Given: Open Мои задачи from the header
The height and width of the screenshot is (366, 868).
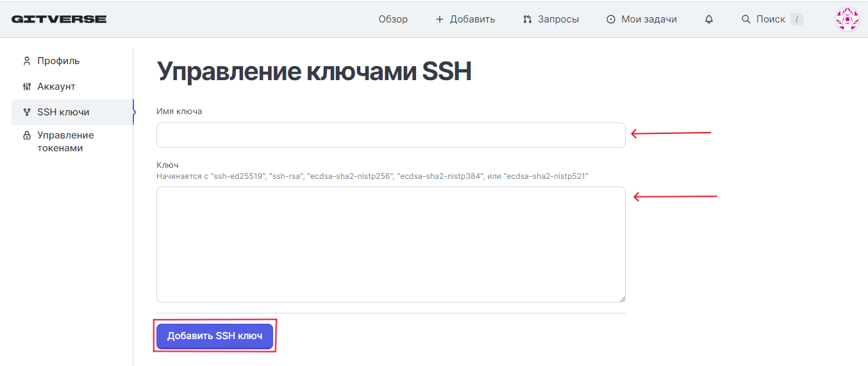Looking at the screenshot, I should click(x=649, y=19).
